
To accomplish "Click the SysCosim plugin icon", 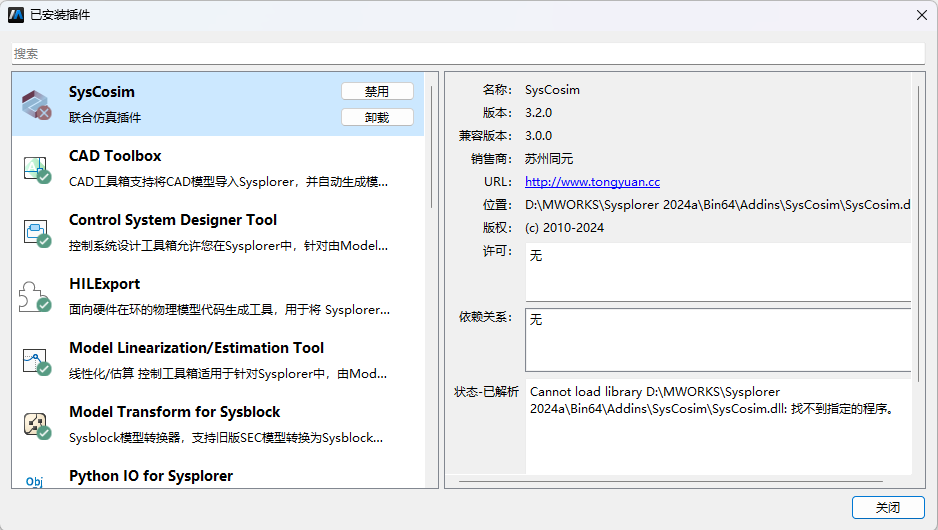I will [36, 105].
